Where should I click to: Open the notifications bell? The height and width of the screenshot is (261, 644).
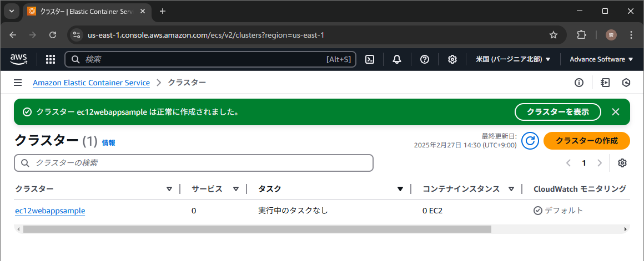click(x=397, y=59)
